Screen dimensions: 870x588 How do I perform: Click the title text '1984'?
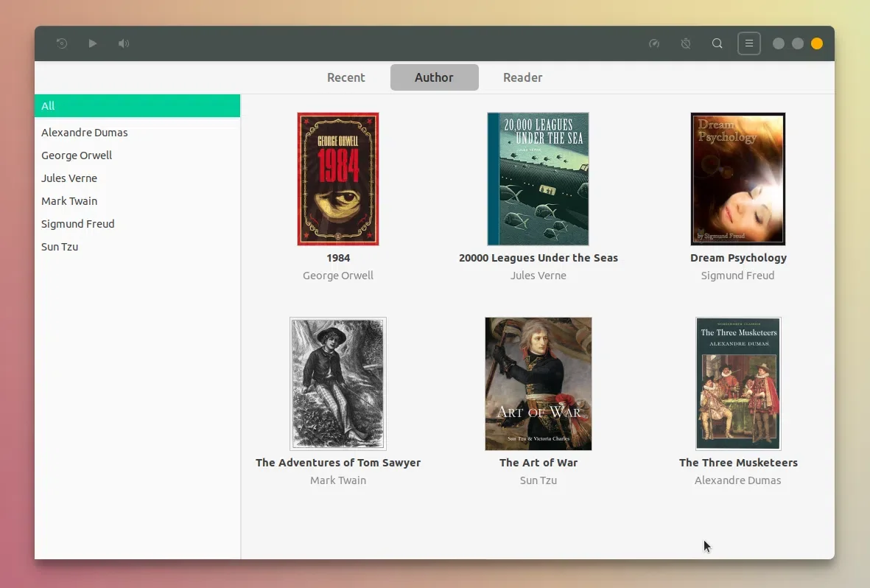(x=338, y=258)
